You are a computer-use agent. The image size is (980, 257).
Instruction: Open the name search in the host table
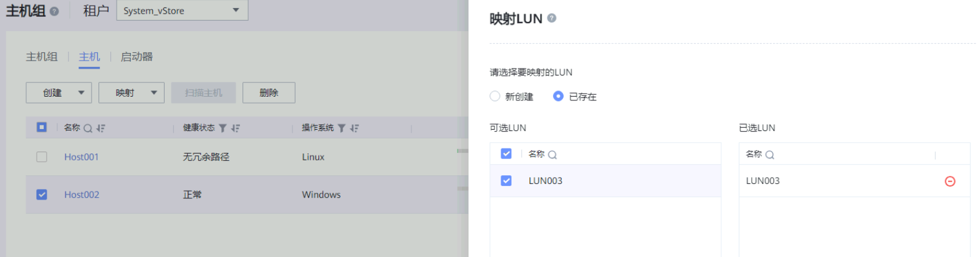pyautogui.click(x=88, y=128)
